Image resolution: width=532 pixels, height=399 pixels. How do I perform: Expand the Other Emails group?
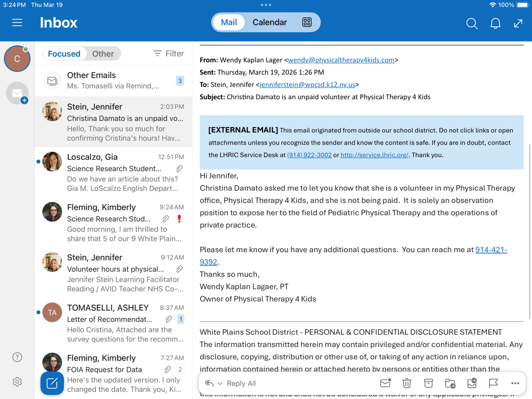tap(113, 81)
